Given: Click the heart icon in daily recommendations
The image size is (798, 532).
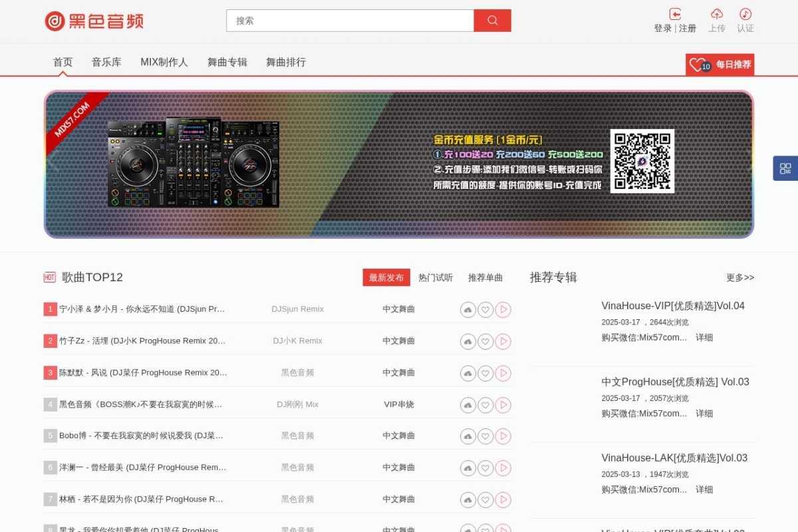Looking at the screenshot, I should click(696, 65).
